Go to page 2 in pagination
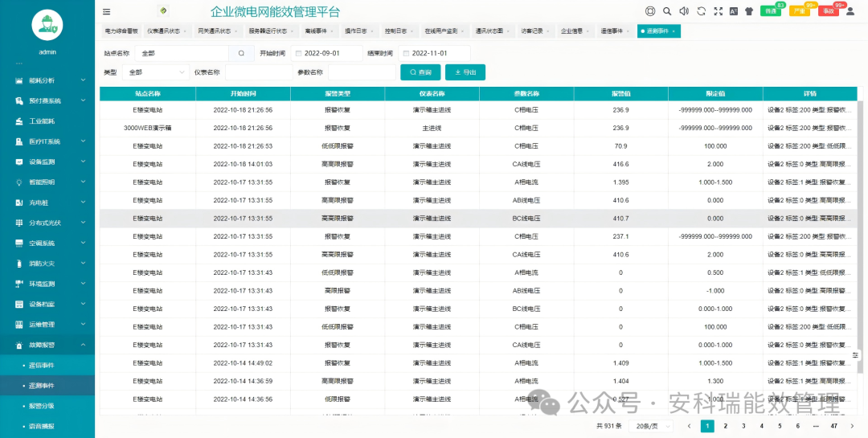The image size is (868, 438). (726, 426)
